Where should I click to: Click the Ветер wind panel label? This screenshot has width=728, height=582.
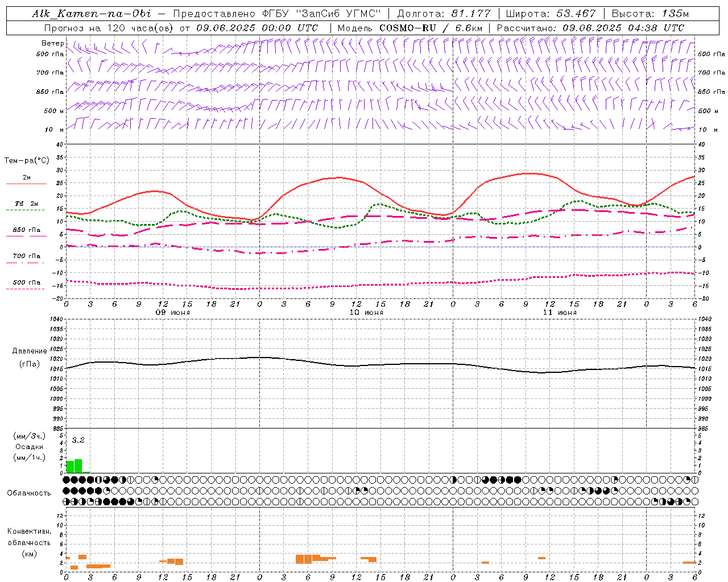52,43
